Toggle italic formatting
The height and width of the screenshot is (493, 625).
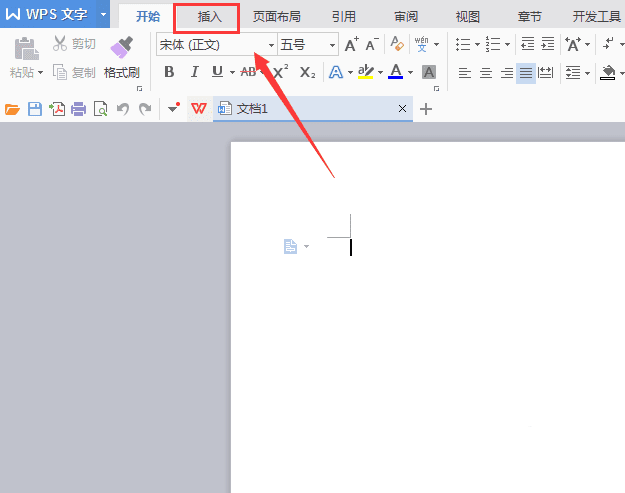[194, 72]
